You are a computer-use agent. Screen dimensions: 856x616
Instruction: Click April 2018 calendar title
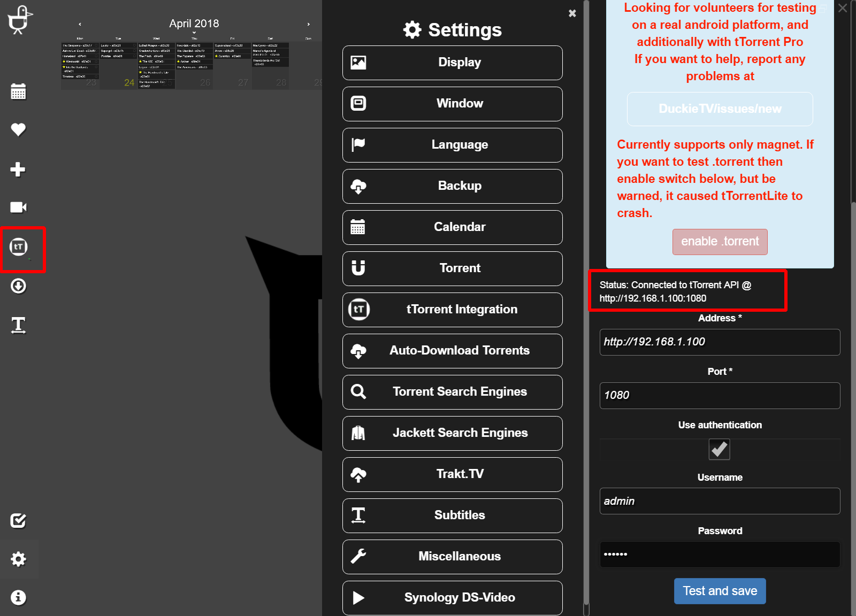coord(194,24)
